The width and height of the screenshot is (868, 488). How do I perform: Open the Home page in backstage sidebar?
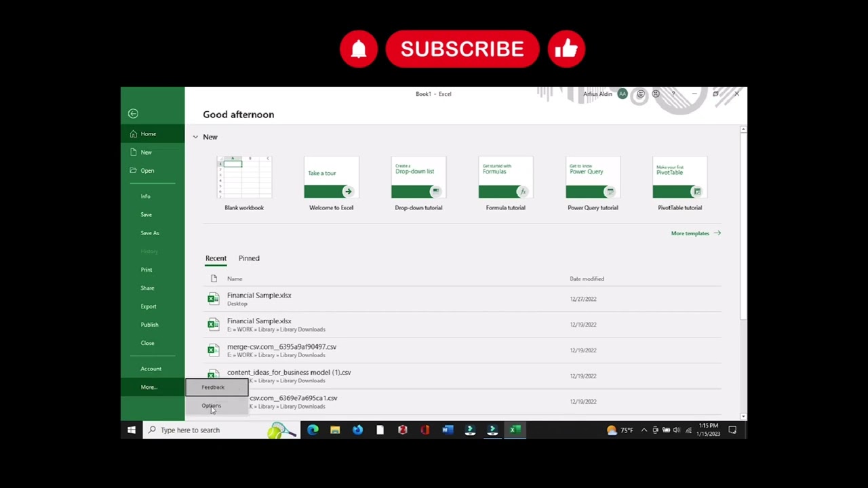[x=153, y=134]
